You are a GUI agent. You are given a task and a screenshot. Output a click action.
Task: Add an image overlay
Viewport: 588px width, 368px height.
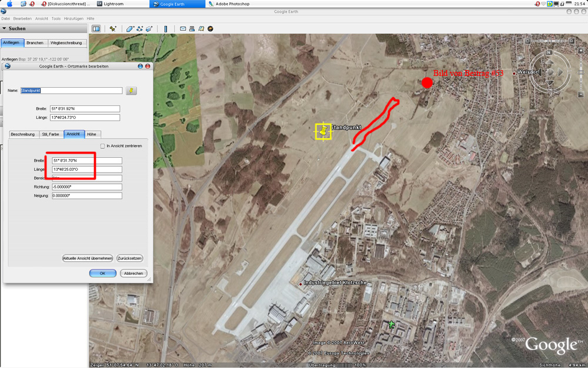149,28
